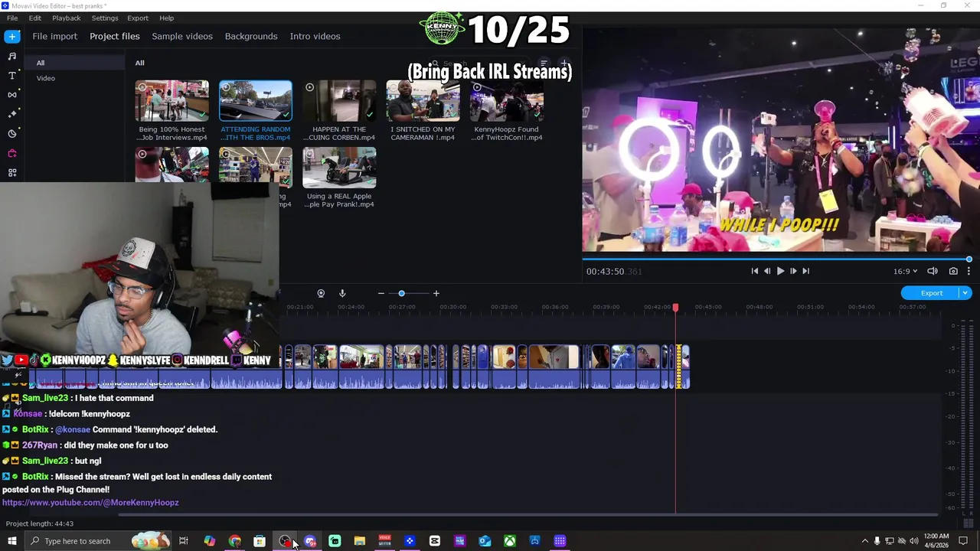Open the Settings menu

click(x=105, y=18)
